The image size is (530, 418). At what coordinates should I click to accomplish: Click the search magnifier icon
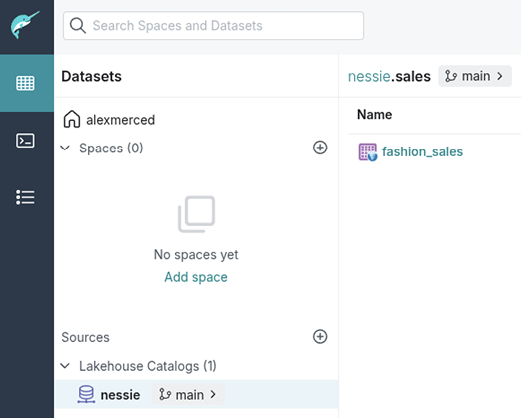click(x=78, y=26)
